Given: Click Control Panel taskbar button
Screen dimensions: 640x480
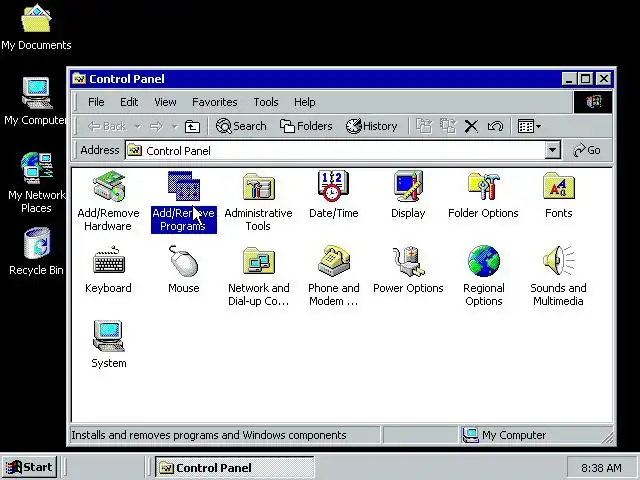Looking at the screenshot, I should pyautogui.click(x=234, y=467).
